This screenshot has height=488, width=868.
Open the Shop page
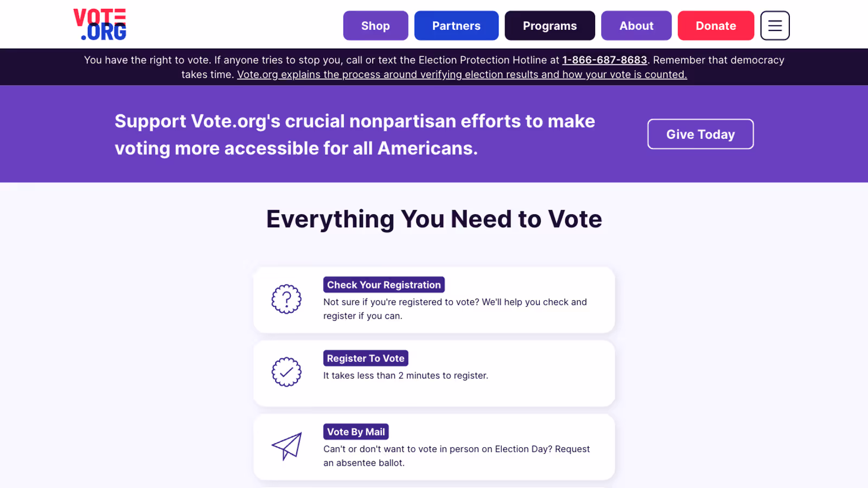pyautogui.click(x=375, y=25)
